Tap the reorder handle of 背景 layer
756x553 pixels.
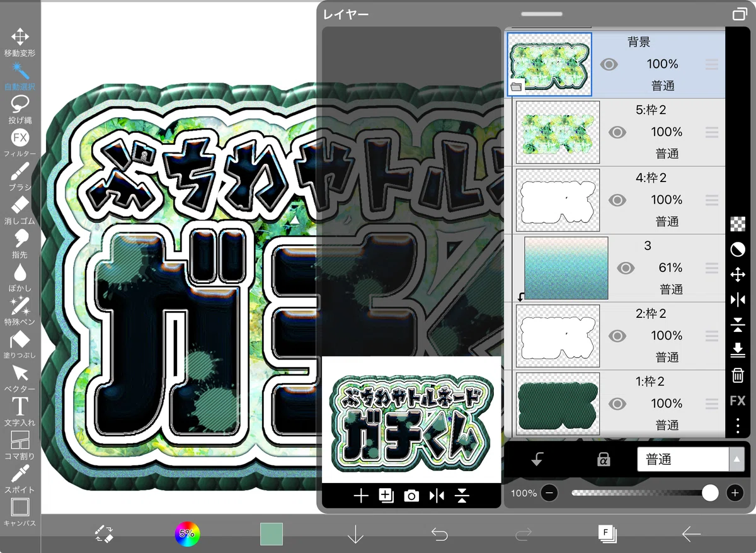712,64
